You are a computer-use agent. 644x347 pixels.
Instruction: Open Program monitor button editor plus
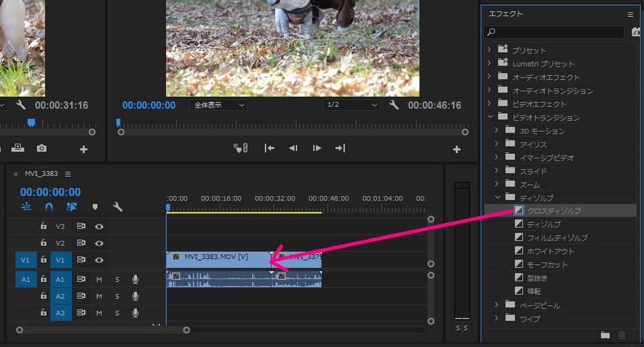pos(456,150)
